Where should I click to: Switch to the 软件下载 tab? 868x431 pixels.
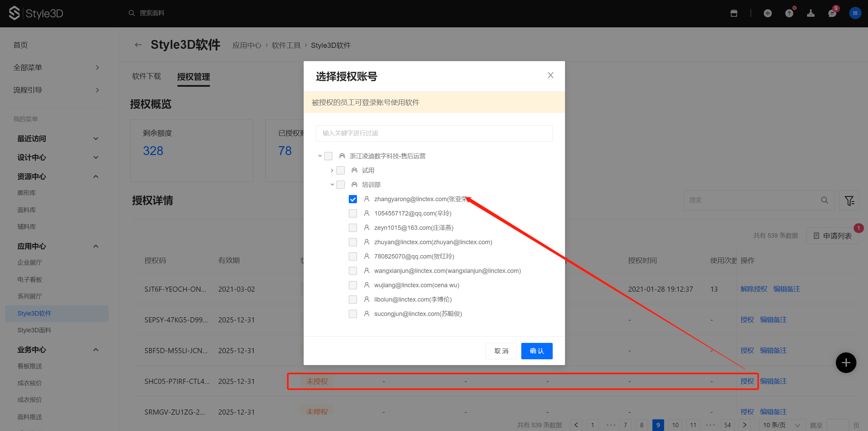click(146, 77)
